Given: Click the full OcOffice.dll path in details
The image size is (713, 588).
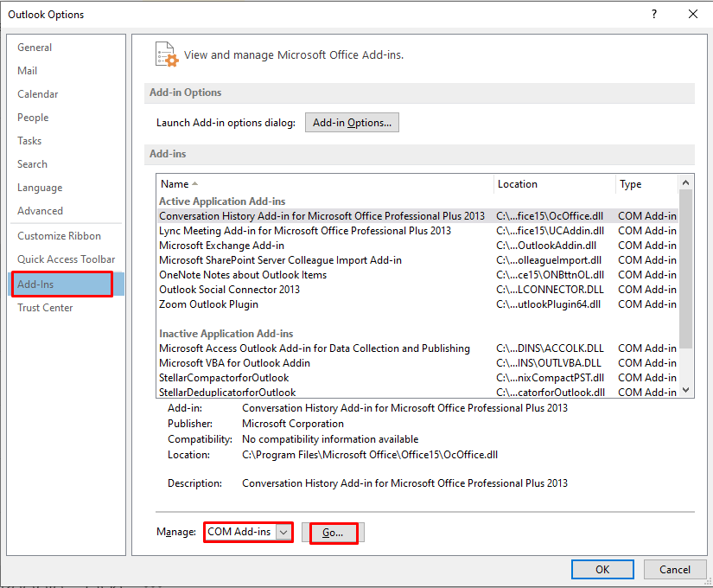Looking at the screenshot, I should coord(370,455).
